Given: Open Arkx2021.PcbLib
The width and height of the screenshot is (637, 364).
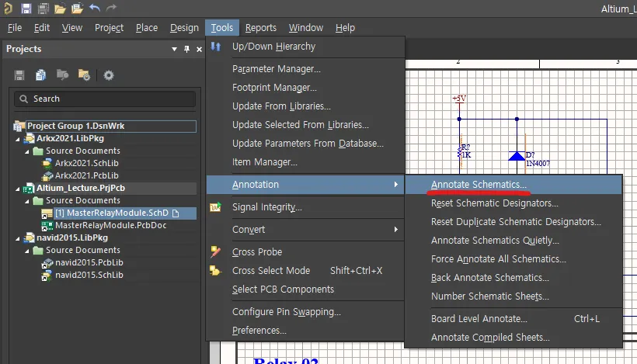Looking at the screenshot, I should (x=86, y=175).
